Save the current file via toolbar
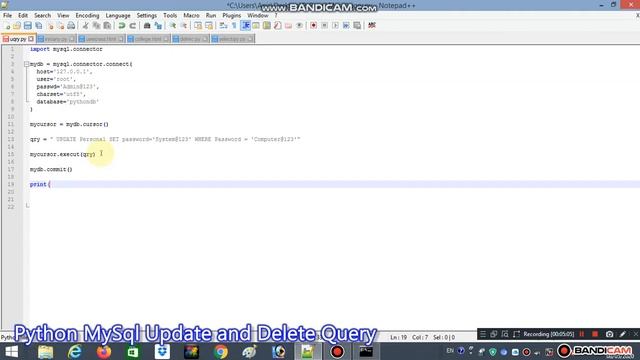 [x=28, y=26]
